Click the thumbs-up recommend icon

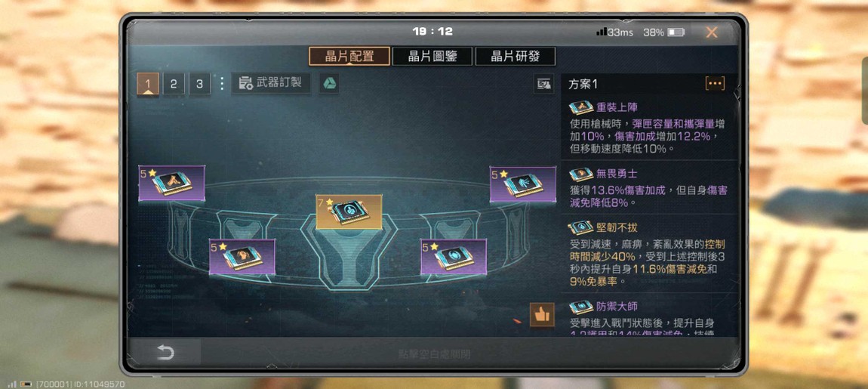(x=542, y=315)
